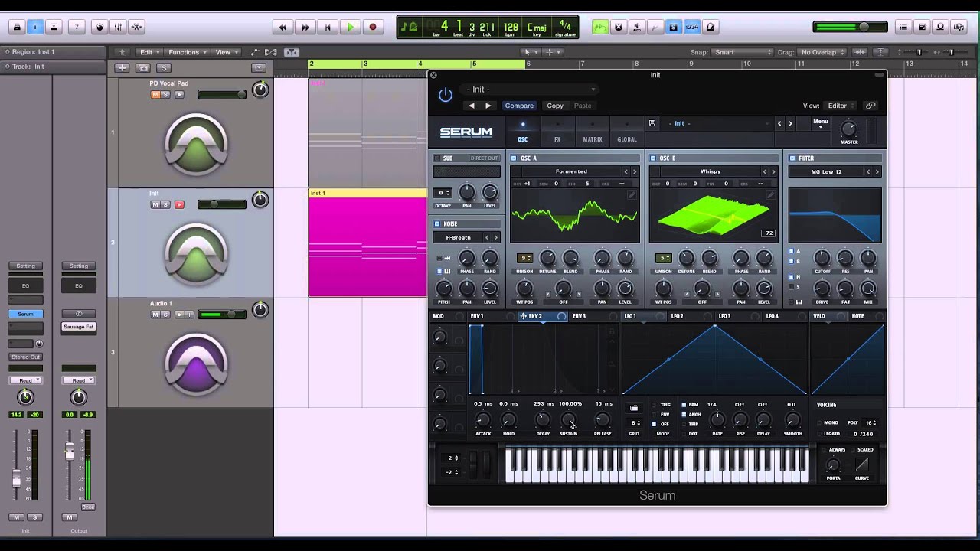Enable the SUB oscillator checkbox
Screen dimensions: 980x551
[x=437, y=158]
